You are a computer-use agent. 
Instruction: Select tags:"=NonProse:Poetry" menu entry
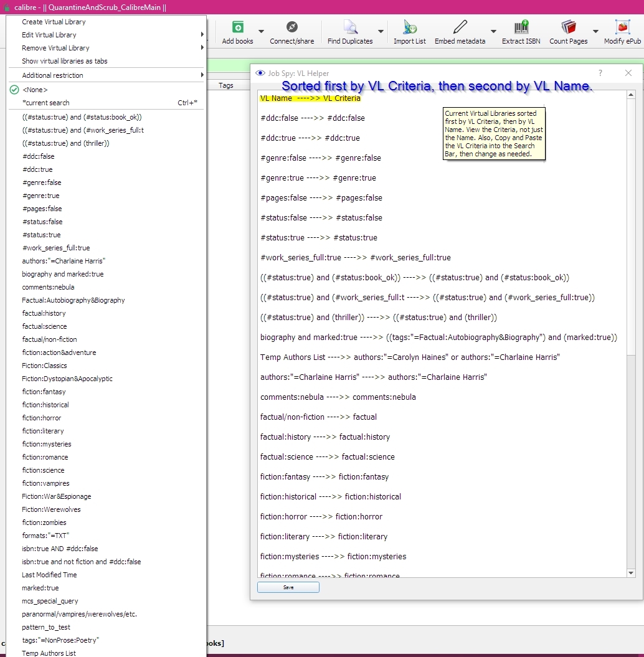tap(107, 640)
